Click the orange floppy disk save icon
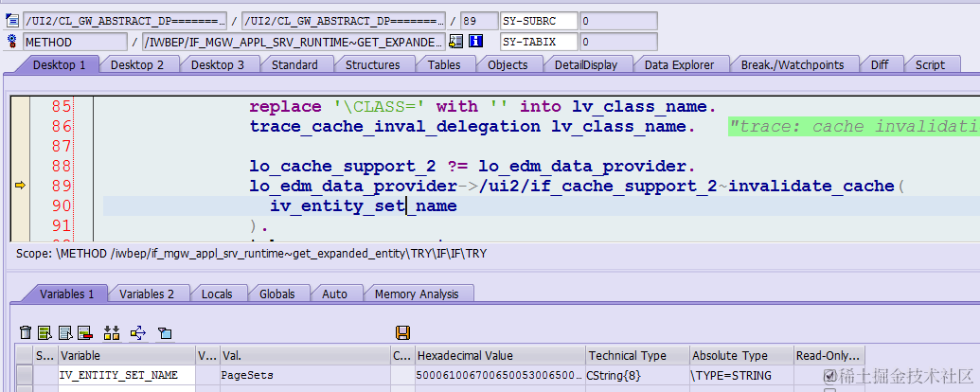980x392 pixels. pyautogui.click(x=403, y=332)
